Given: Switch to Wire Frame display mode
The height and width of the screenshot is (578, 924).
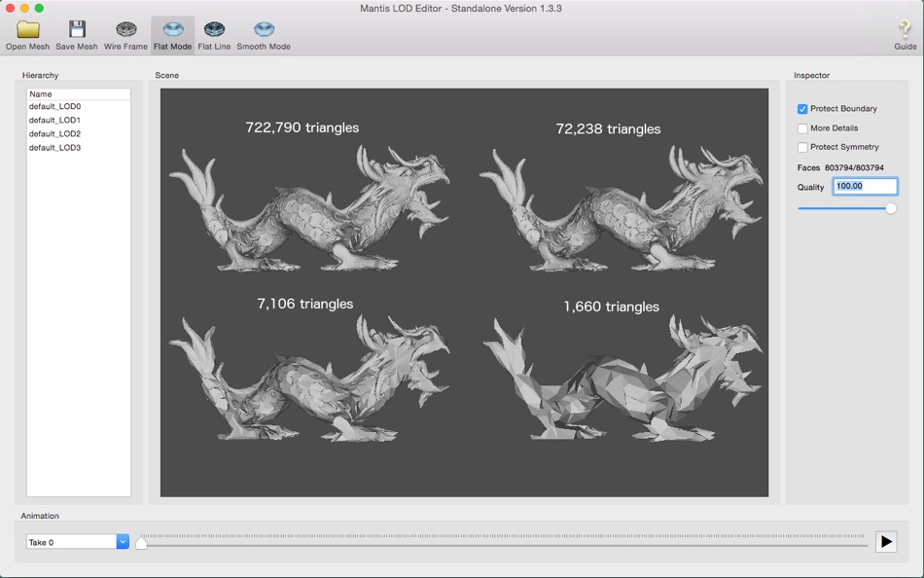Looking at the screenshot, I should 125,30.
